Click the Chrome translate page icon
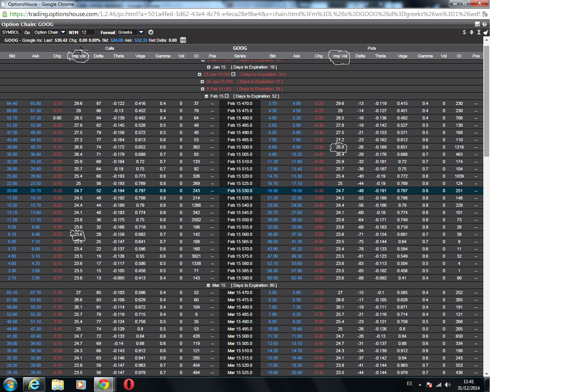The image size is (574, 392). tap(485, 14)
